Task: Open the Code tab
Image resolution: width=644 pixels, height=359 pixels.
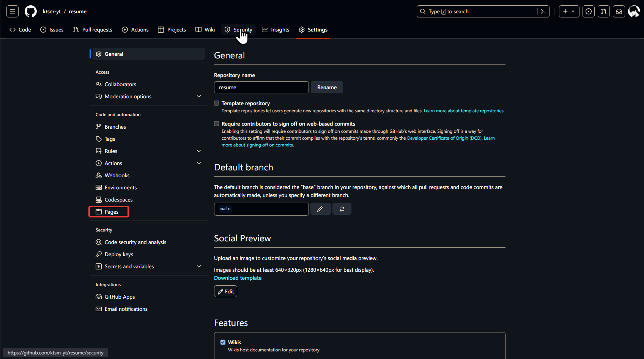Action: (20, 30)
